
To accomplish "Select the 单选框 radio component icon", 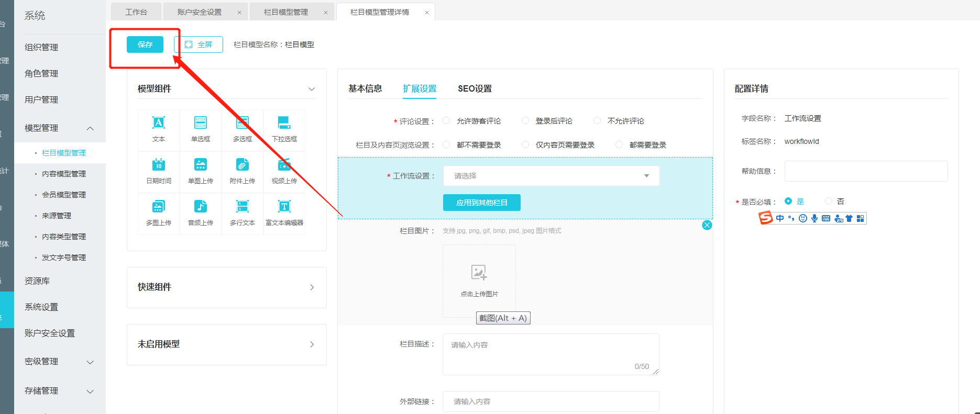I will pos(201,124).
